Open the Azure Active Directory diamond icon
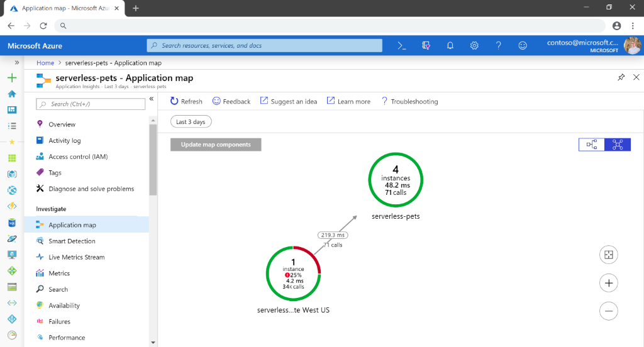644x347 pixels. click(x=12, y=319)
